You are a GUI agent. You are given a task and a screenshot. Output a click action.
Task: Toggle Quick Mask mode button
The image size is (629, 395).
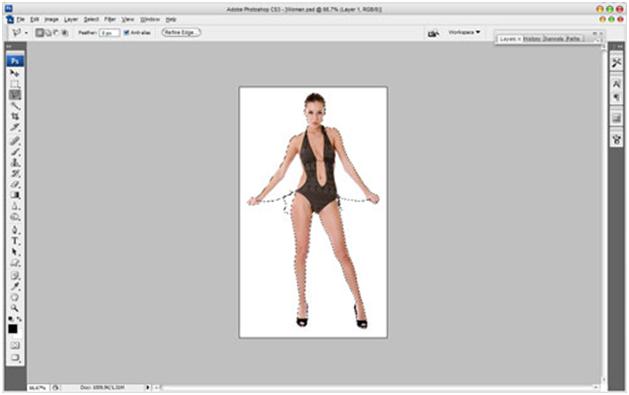click(15, 345)
